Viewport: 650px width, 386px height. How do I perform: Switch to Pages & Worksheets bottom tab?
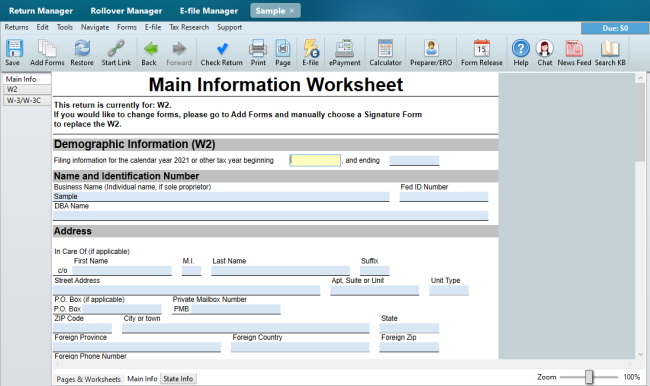[89, 379]
